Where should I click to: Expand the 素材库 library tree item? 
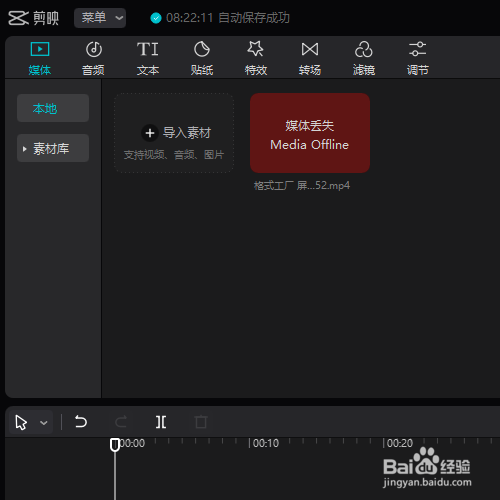53,148
